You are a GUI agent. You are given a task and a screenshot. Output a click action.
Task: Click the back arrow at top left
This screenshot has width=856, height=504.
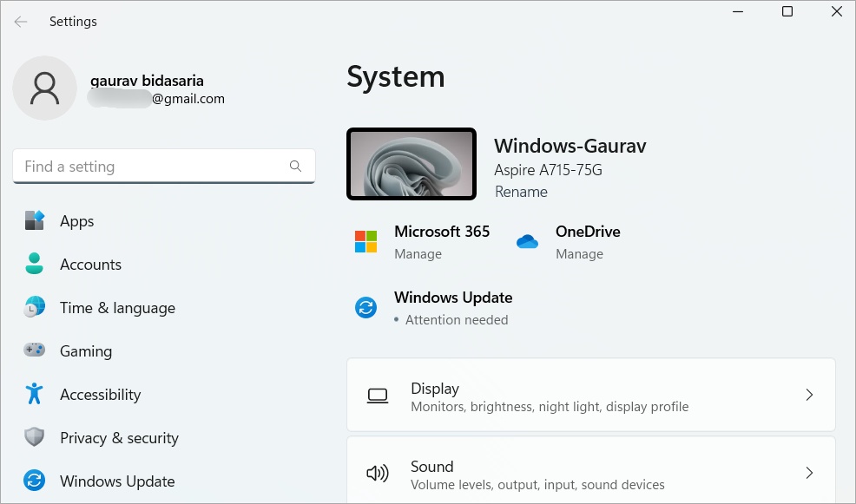click(19, 22)
